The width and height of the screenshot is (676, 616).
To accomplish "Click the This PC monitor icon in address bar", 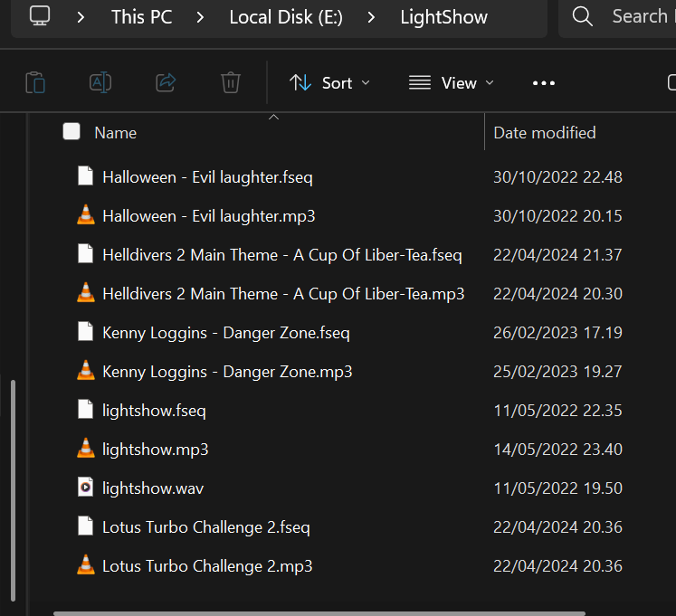I will (40, 16).
